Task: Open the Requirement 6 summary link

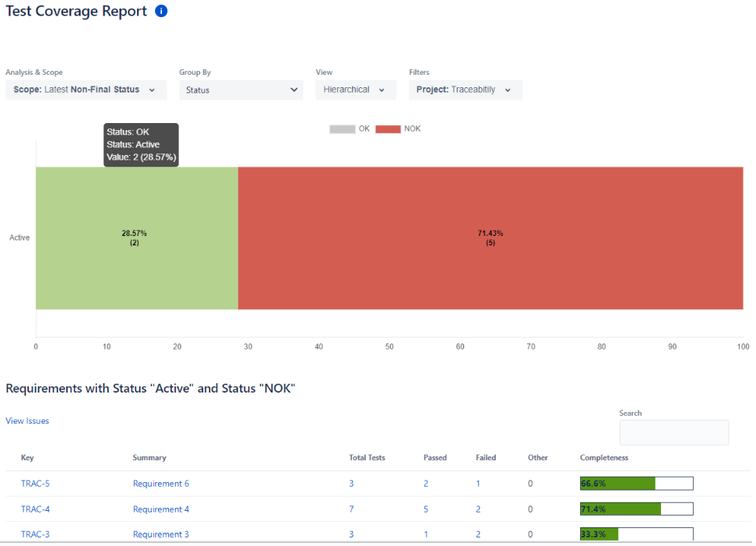Action: click(x=161, y=483)
